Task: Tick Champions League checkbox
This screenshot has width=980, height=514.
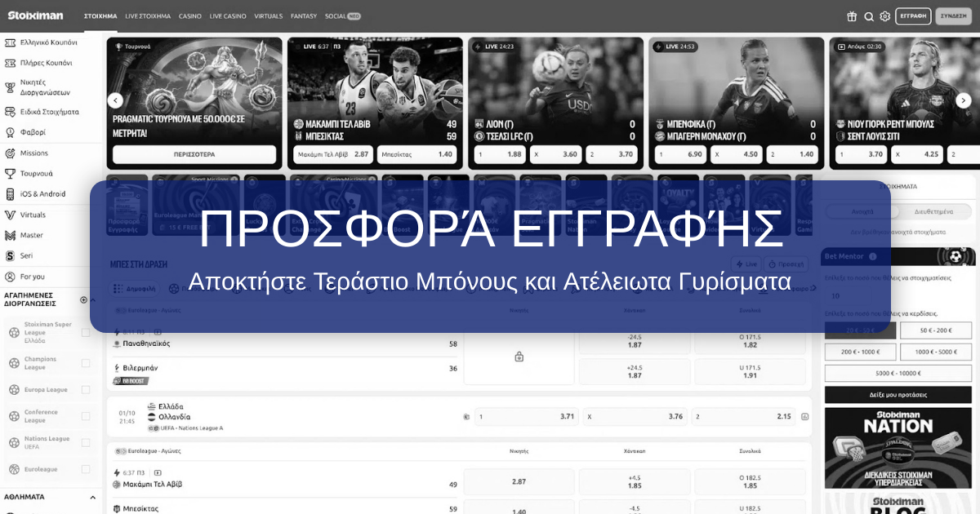Action: (x=86, y=363)
